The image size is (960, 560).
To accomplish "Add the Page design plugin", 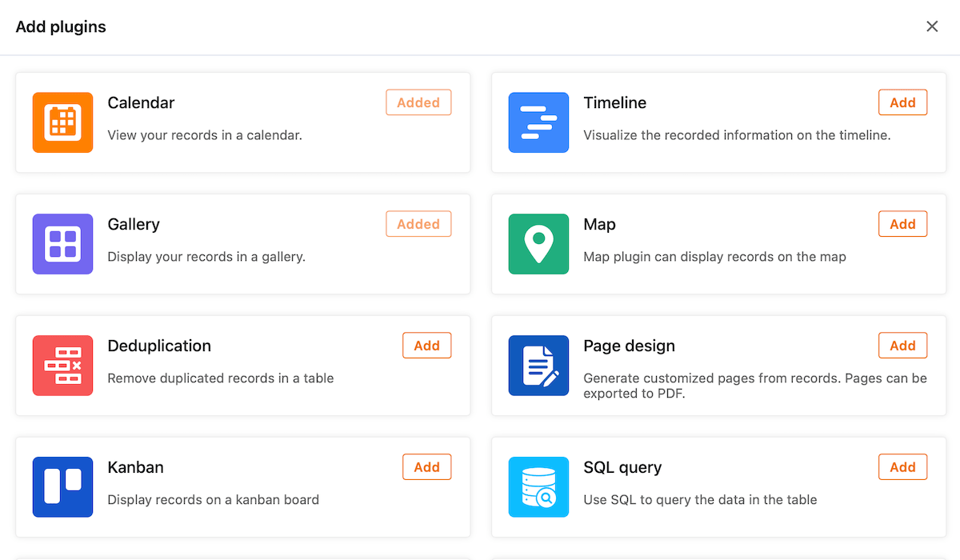I will (x=902, y=345).
